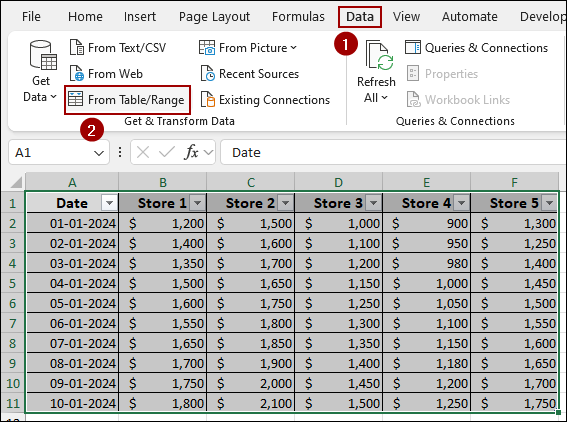
Task: Select column D header
Action: point(338,182)
